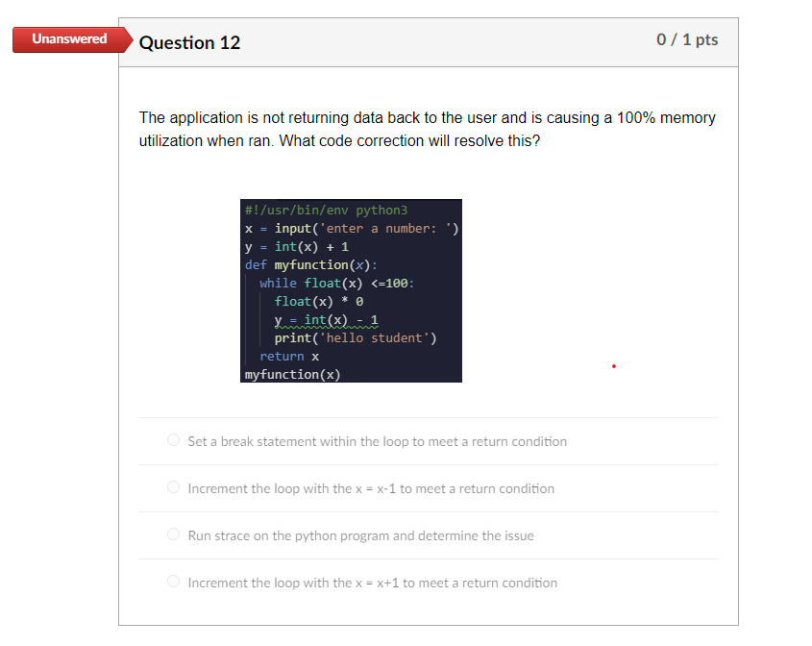This screenshot has height=646, width=812.
Task: Click the small red dot beside the code
Action: click(x=613, y=365)
